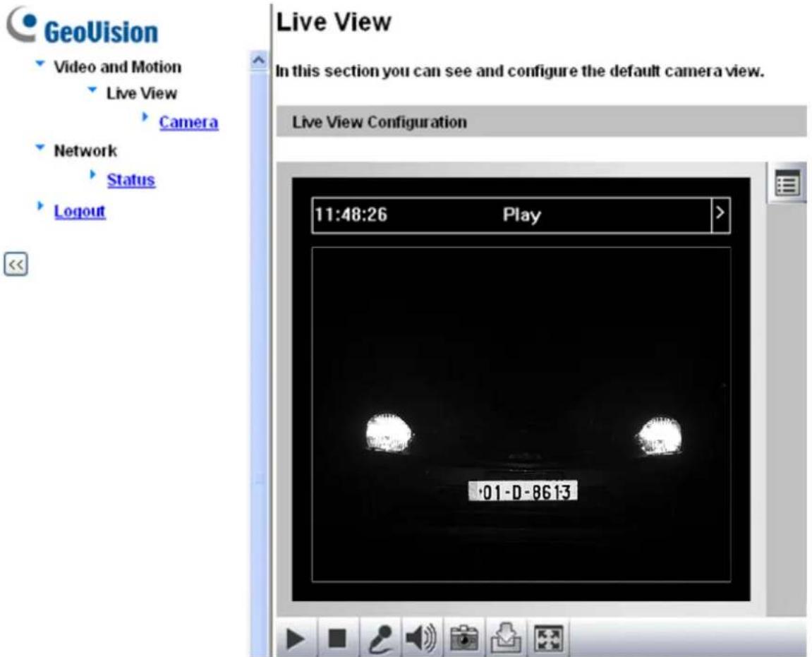Collapse the Live View tree node
Screen dimensions: 812x657
tap(92, 90)
